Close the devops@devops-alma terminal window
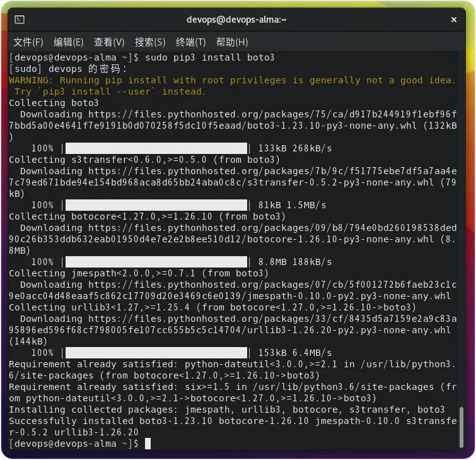 click(x=453, y=20)
